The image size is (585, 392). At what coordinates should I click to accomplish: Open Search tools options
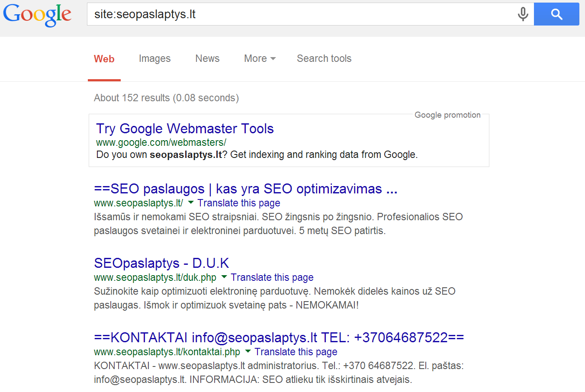[x=324, y=58]
